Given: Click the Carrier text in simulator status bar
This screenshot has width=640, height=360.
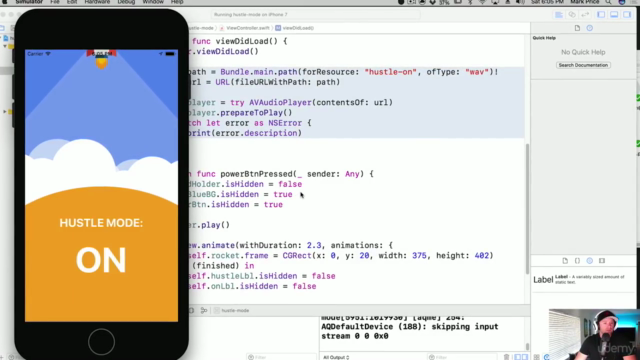Looking at the screenshot, I should [x=35, y=54].
